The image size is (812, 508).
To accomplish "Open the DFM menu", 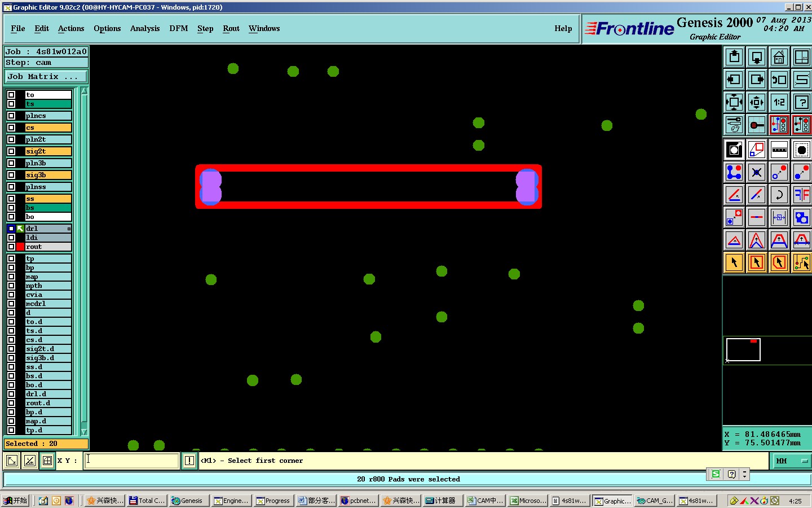I will tap(179, 29).
